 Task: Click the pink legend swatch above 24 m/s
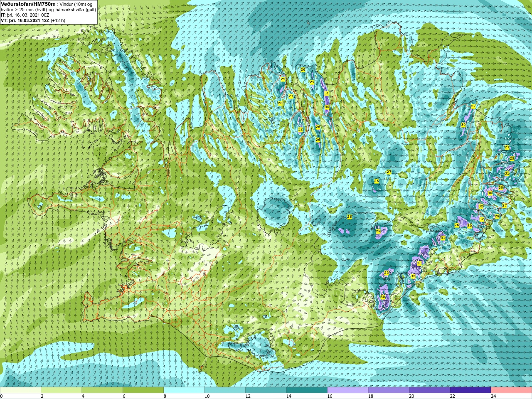pos(512,390)
